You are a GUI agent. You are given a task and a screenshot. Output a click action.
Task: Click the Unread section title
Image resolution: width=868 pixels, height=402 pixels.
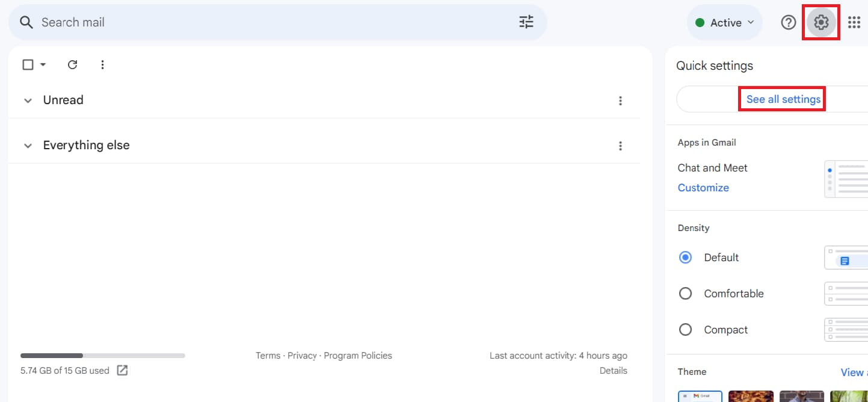[63, 100]
